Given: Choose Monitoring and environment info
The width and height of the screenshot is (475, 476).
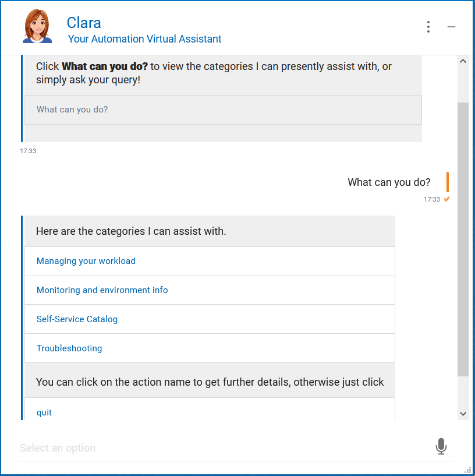Looking at the screenshot, I should tap(102, 290).
